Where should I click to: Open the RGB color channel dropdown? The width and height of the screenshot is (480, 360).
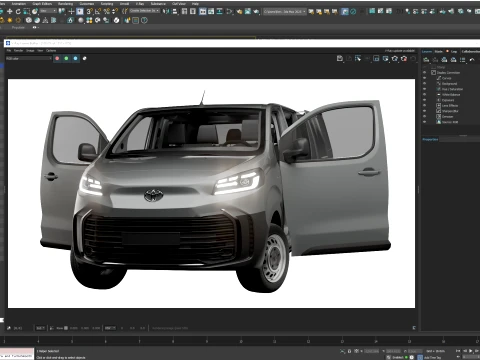coord(29,58)
